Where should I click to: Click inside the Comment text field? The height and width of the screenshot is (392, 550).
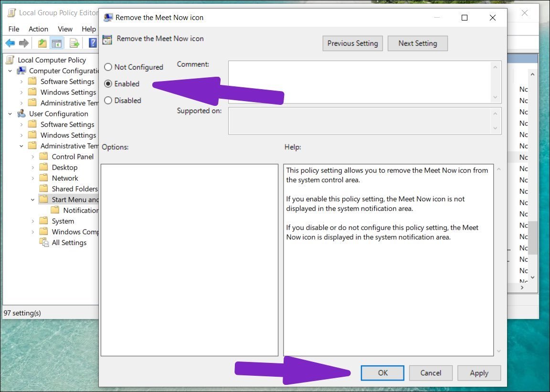tap(360, 82)
